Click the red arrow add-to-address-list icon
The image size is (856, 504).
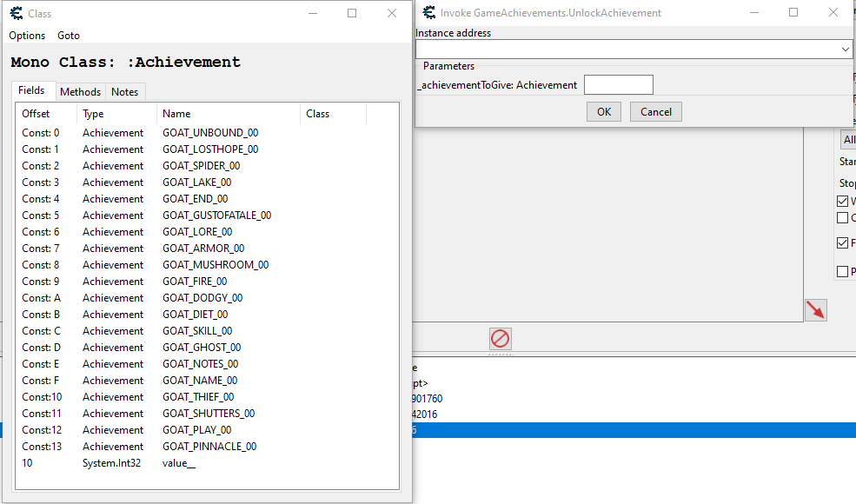(x=815, y=309)
